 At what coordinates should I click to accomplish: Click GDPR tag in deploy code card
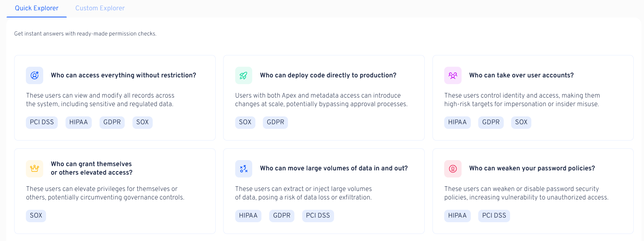coord(275,122)
